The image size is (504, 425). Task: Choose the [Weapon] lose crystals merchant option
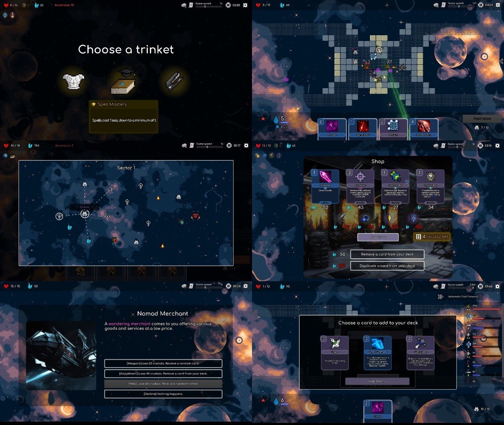point(163,363)
